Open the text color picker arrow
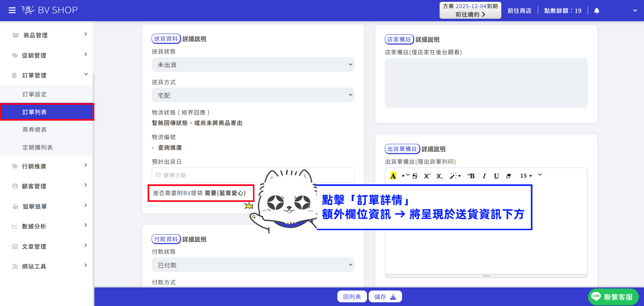644x306 pixels. [403, 176]
